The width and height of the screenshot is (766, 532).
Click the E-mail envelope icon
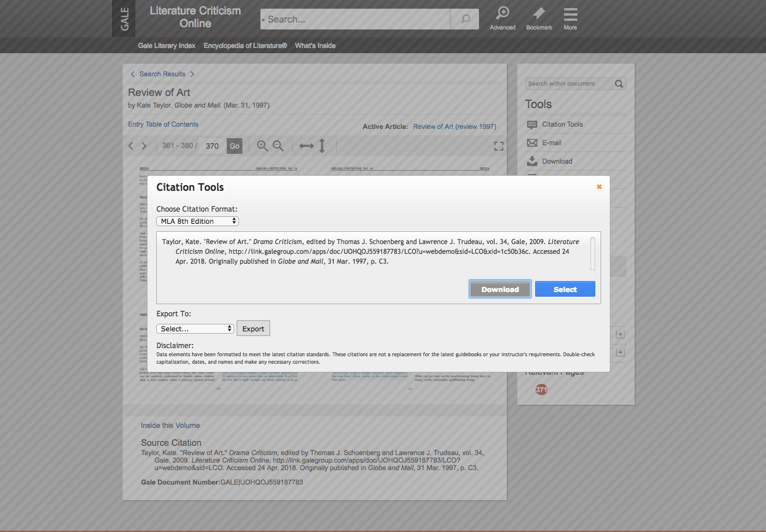coord(532,143)
